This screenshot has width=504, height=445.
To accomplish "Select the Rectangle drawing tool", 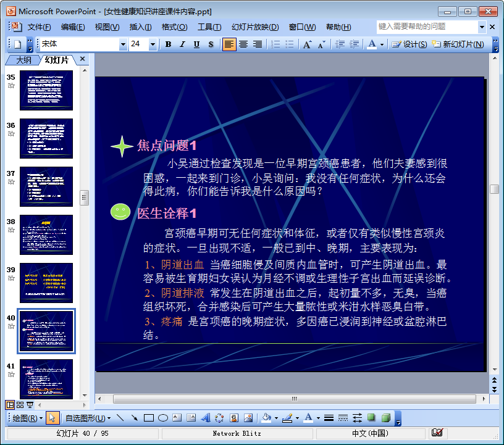I will click(148, 418).
